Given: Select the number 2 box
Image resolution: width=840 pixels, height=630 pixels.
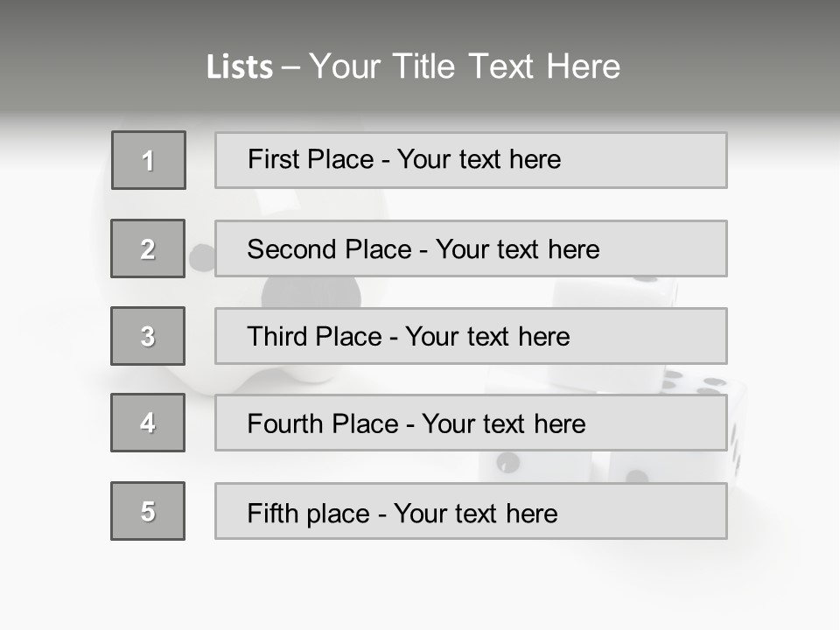Looking at the screenshot, I should (148, 248).
